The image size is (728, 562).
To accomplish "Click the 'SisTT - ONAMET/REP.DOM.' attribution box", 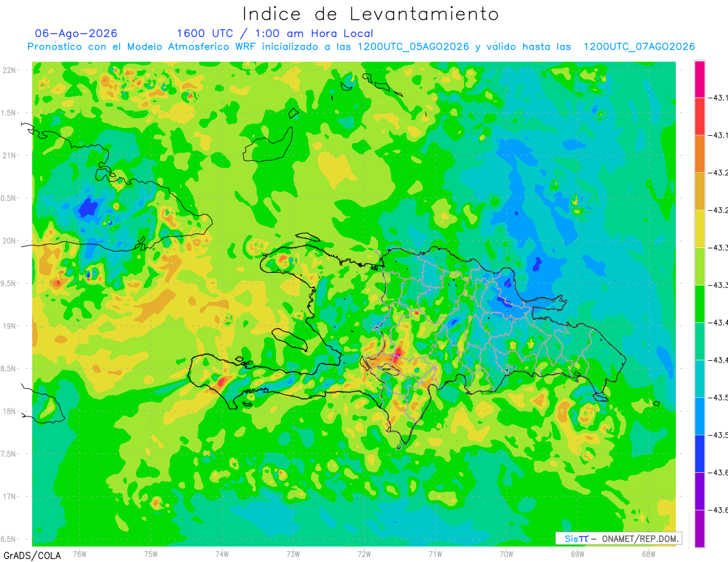I will tap(619, 538).
